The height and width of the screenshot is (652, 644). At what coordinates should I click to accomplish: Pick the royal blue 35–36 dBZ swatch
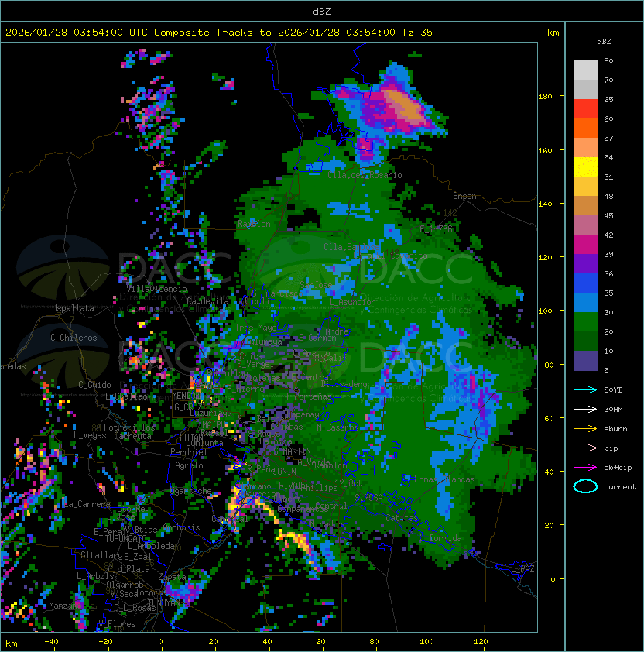(585, 283)
